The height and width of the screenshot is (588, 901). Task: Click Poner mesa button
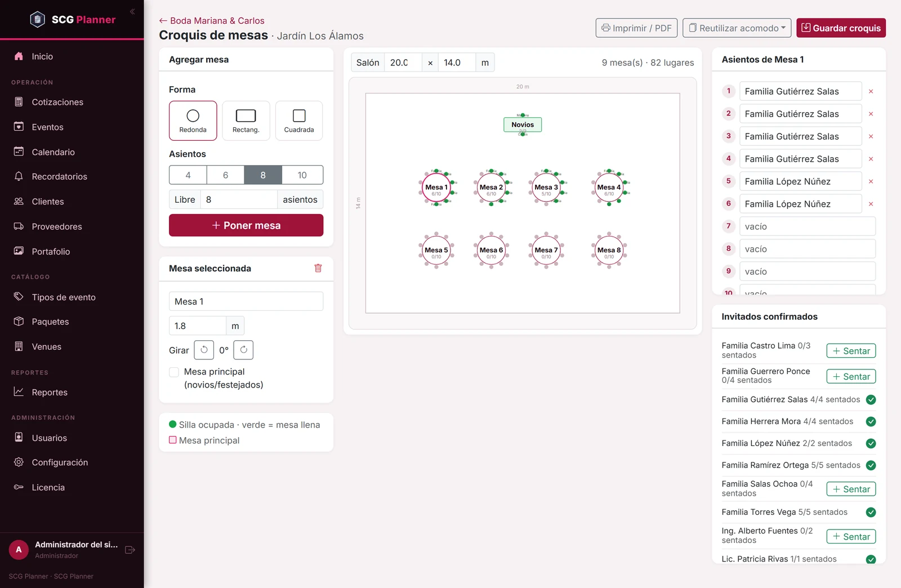tap(246, 225)
